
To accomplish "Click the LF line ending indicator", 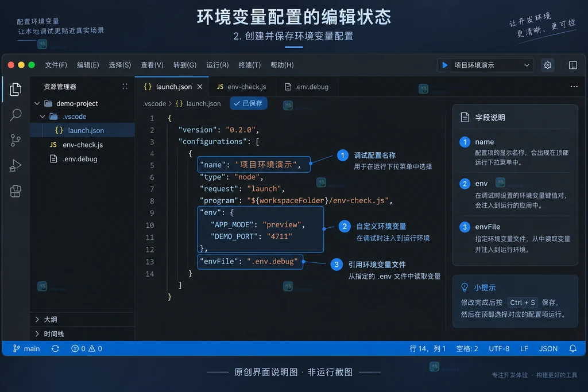I will pos(524,348).
